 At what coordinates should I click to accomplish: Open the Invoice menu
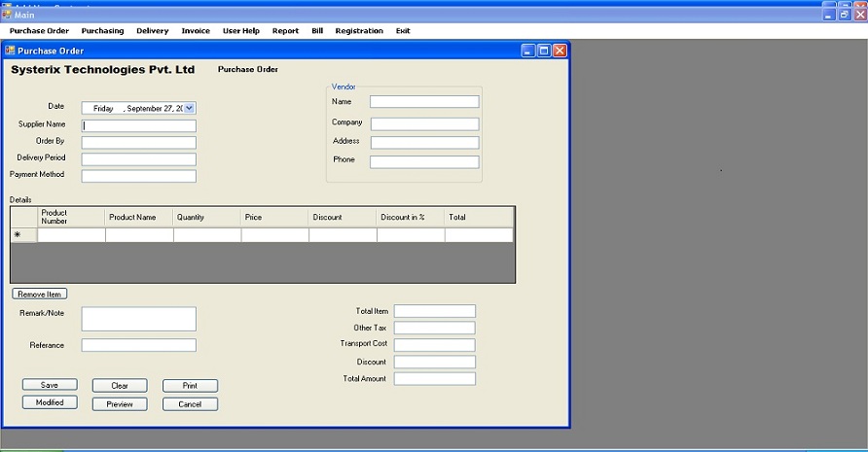[x=196, y=31]
